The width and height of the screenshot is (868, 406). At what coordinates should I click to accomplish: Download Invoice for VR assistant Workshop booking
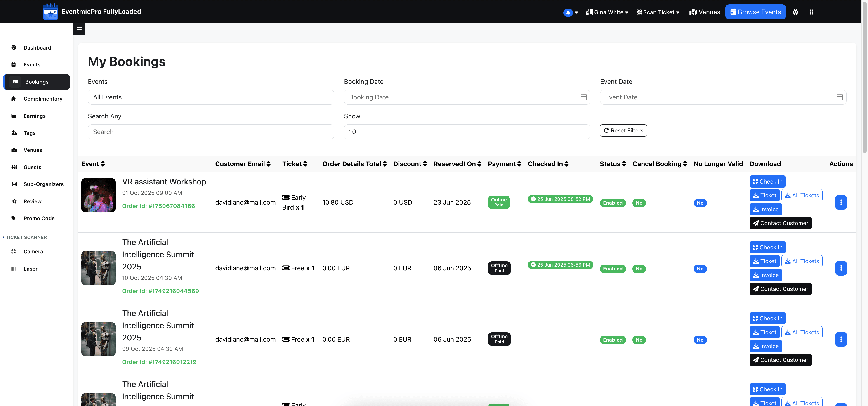pyautogui.click(x=766, y=209)
